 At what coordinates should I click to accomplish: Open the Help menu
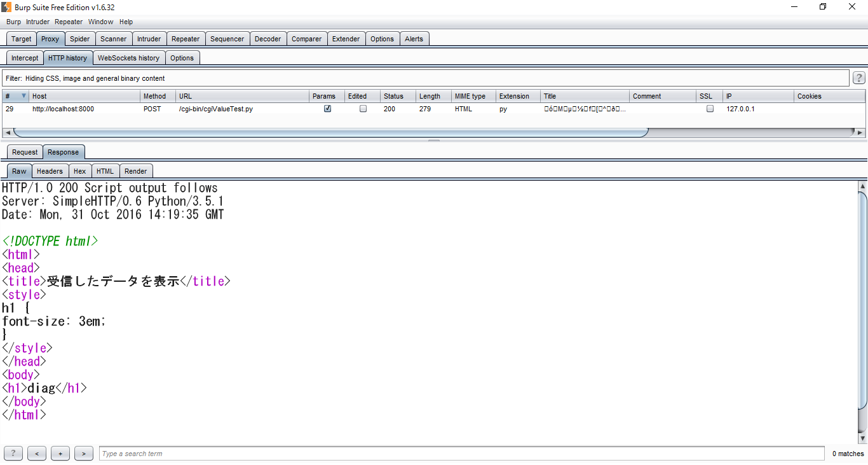tap(126, 22)
